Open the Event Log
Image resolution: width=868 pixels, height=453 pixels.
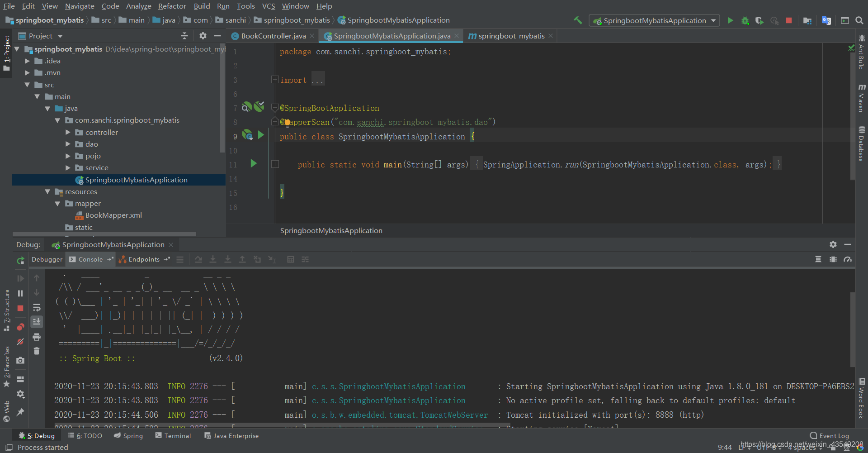coord(830,436)
